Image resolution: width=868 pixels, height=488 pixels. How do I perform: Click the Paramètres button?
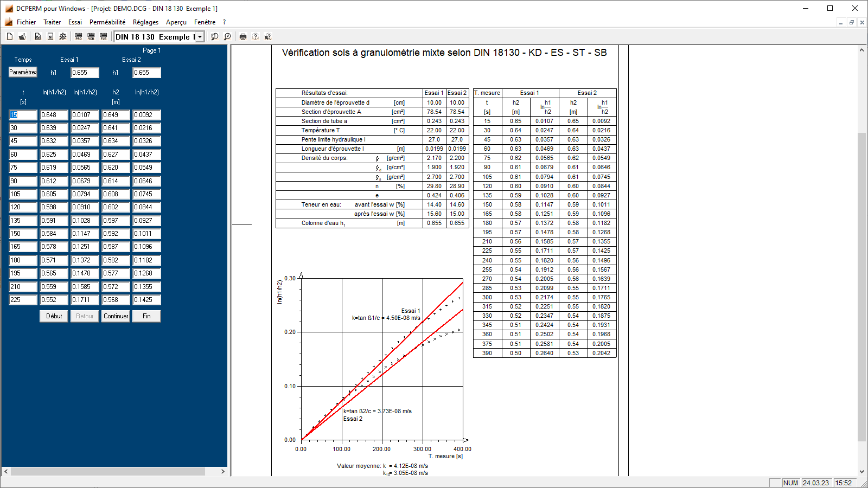pyautogui.click(x=23, y=72)
